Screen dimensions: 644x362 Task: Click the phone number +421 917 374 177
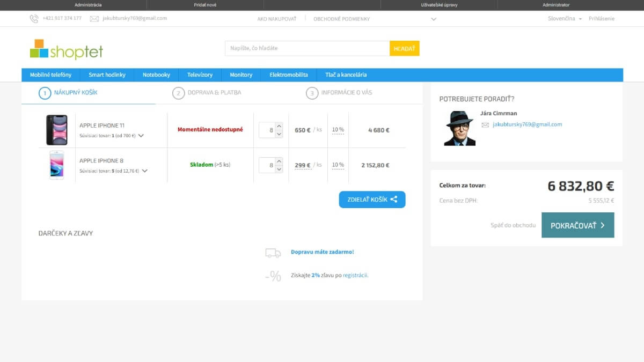coord(62,19)
